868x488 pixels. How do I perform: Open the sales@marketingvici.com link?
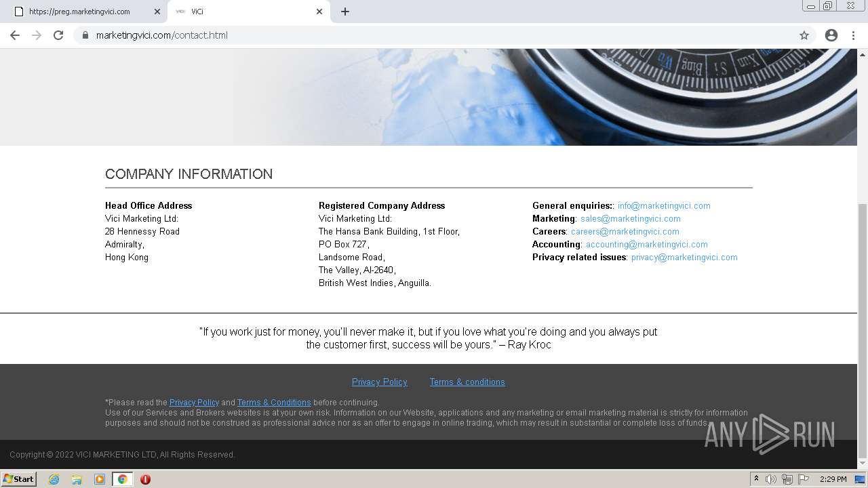pos(630,218)
